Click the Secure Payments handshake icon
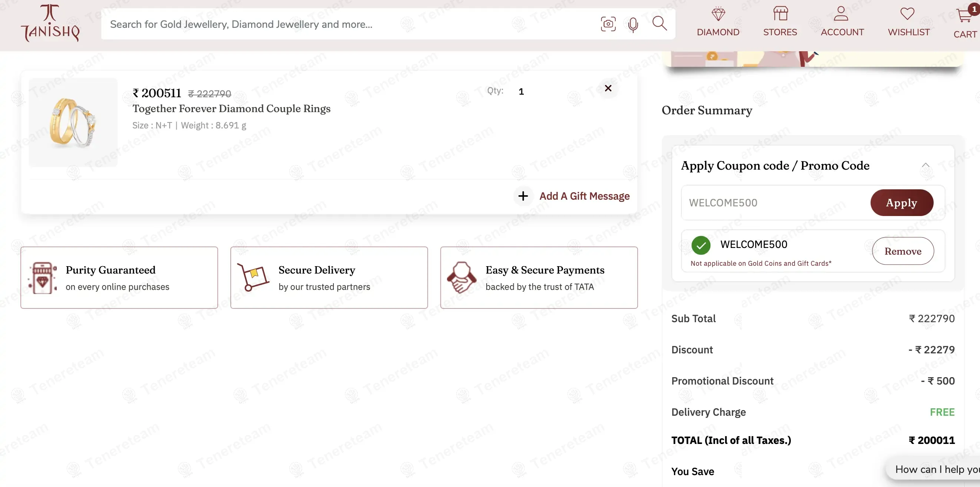 tap(461, 278)
